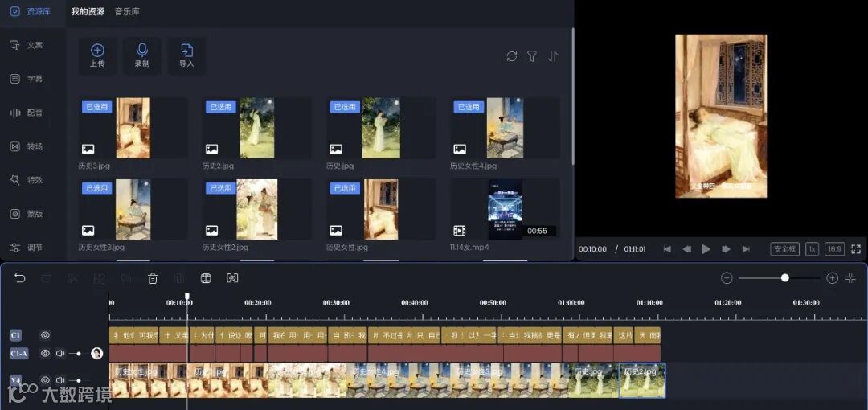Open the 文案 copywriting sidebar section
This screenshot has height=410, width=868.
27,45
